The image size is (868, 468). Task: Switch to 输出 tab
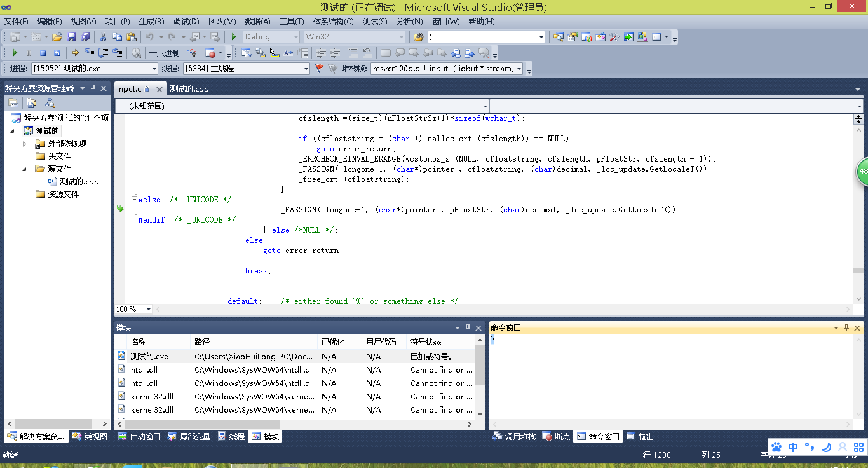coord(640,436)
